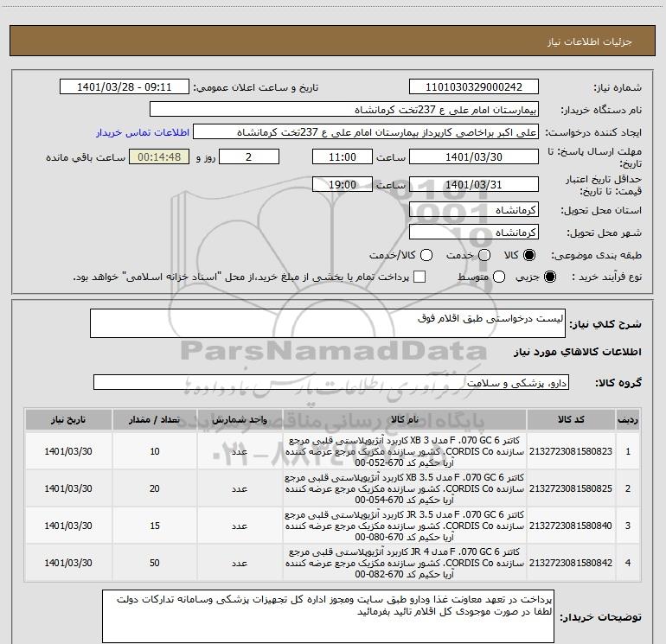Click the need date in row 4
Viewport: 666px width, 644px height.
pos(68,563)
